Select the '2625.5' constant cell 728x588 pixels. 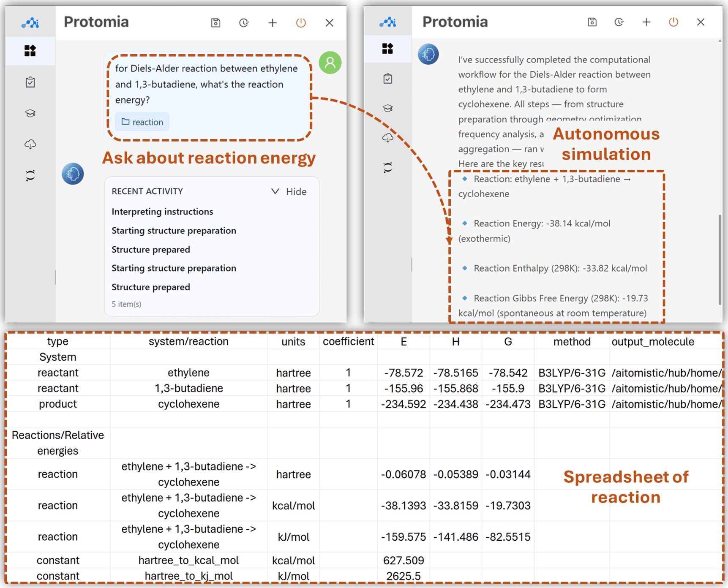pos(404,576)
